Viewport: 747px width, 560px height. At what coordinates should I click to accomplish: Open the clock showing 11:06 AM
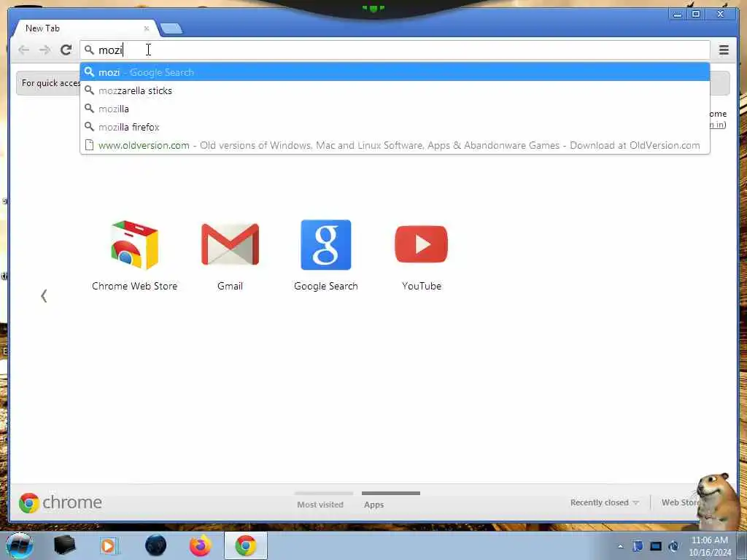coord(709,546)
